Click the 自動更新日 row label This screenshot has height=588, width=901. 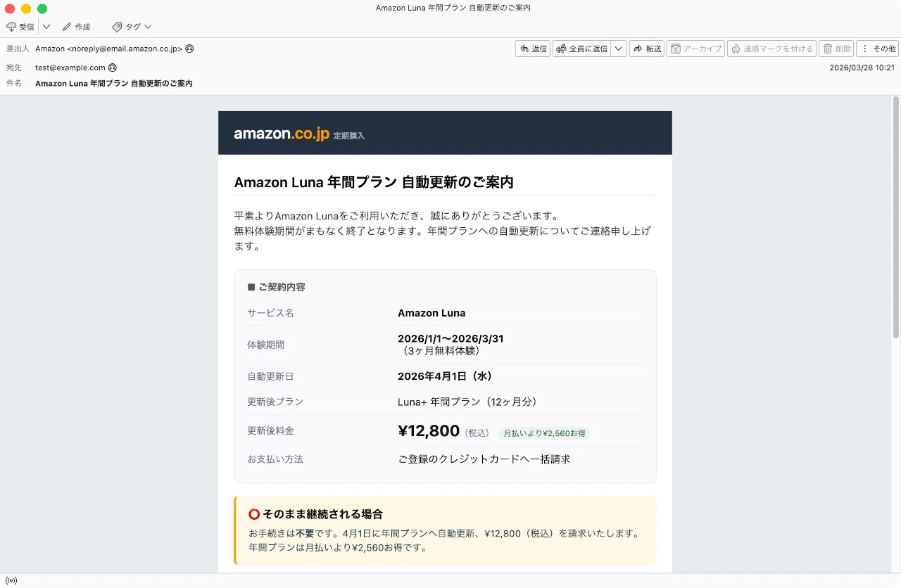tap(271, 376)
